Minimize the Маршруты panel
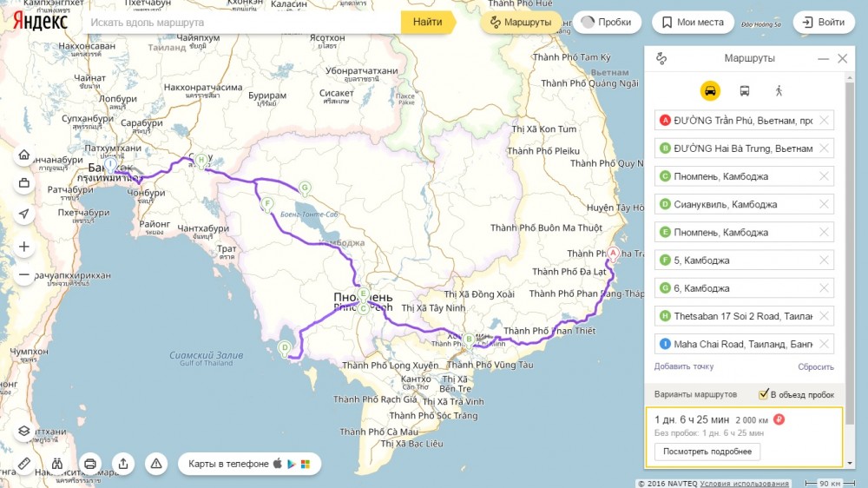 click(x=823, y=58)
